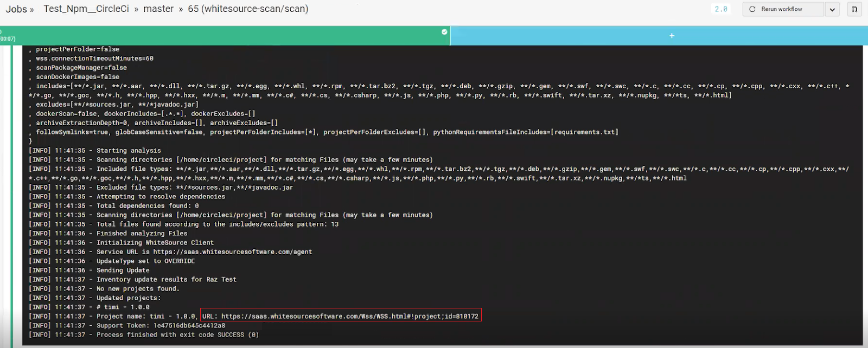Expand the dropdown arrow beside Rerun workflow
Image resolution: width=868 pixels, height=348 pixels.
coord(832,9)
